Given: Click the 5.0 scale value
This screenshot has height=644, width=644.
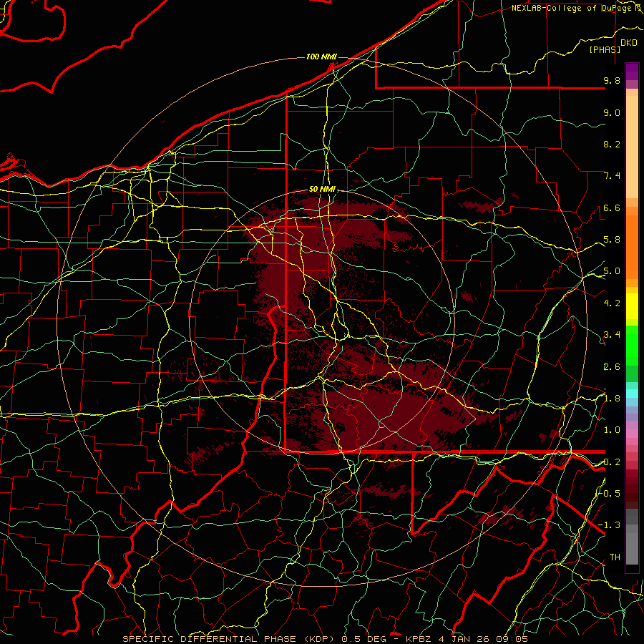Looking at the screenshot, I should tap(612, 271).
